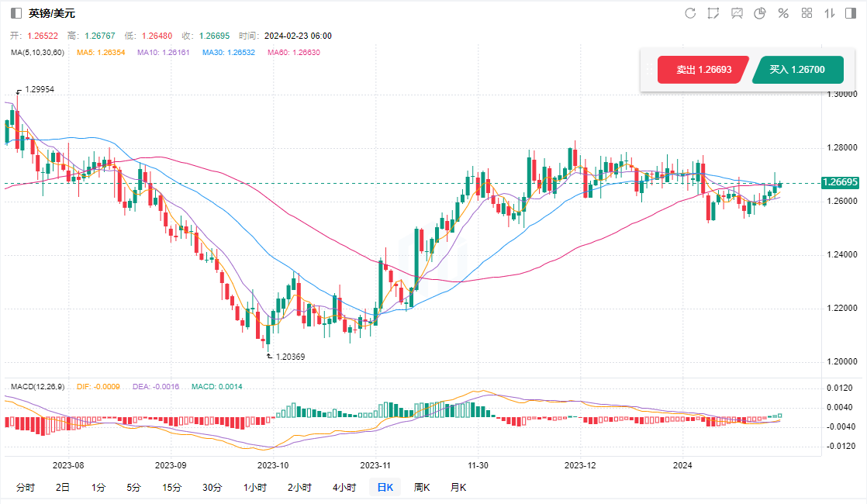Switch to the 4小时 timeframe
This screenshot has width=867, height=504.
[x=344, y=488]
